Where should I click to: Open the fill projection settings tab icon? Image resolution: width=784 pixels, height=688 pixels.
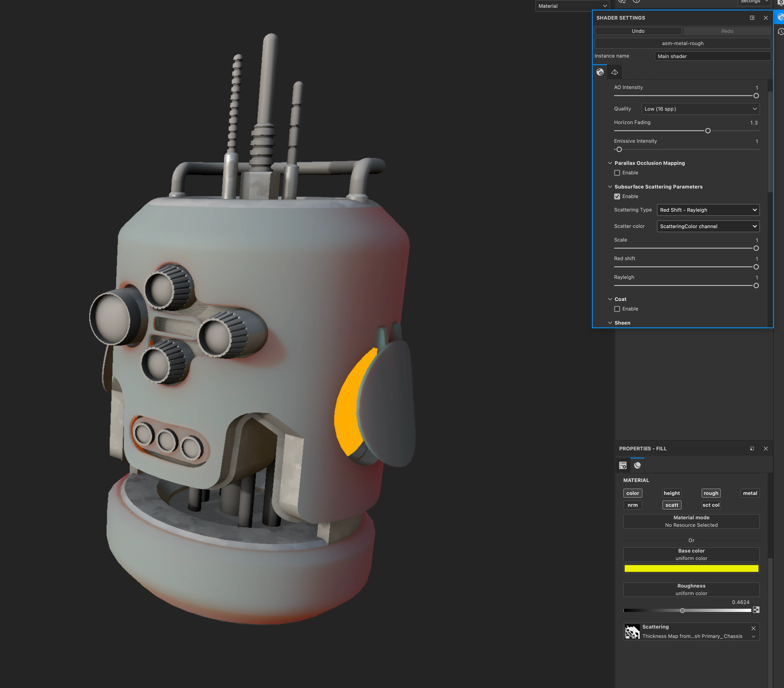click(623, 465)
